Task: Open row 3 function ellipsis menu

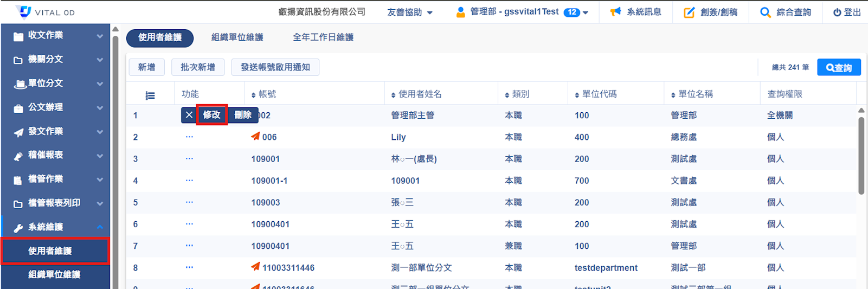Action: [x=189, y=159]
